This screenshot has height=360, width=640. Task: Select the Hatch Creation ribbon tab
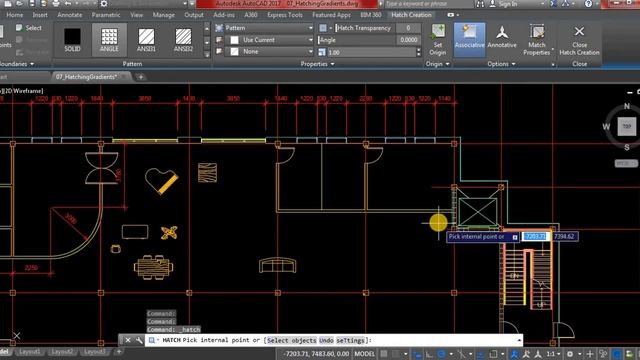pos(411,15)
